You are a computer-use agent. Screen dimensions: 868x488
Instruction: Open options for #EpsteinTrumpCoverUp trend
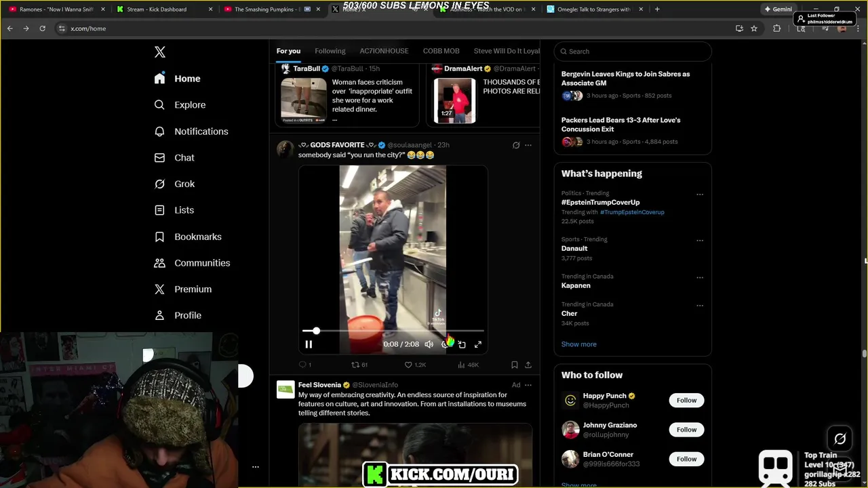pyautogui.click(x=700, y=195)
